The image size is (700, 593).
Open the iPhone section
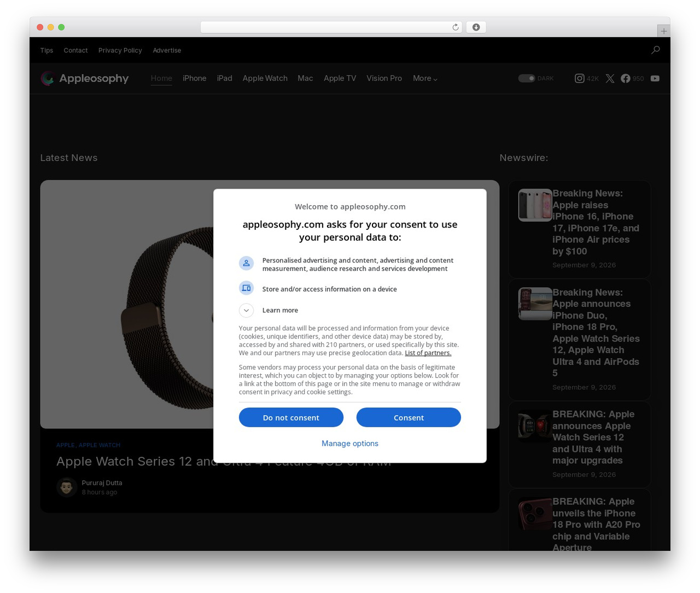195,78
